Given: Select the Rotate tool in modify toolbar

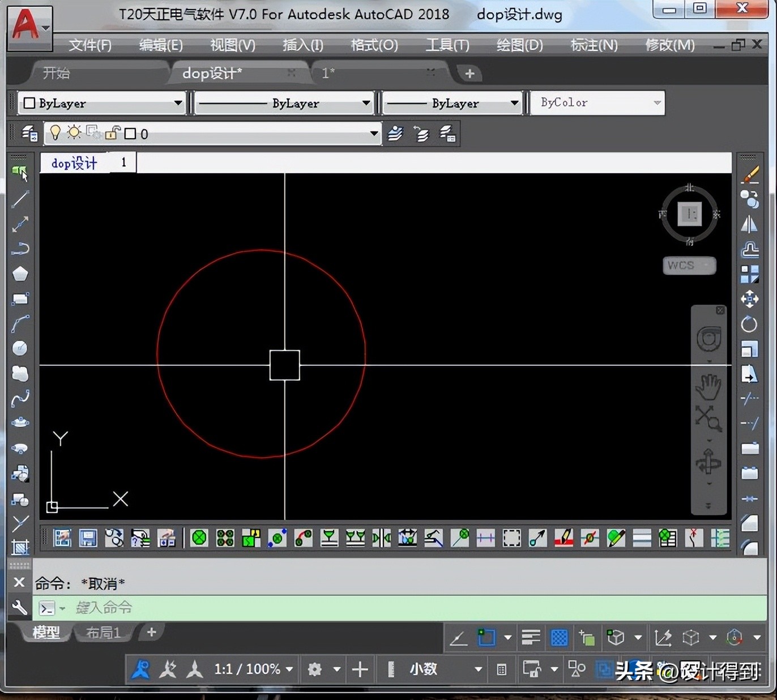Looking at the screenshot, I should pyautogui.click(x=749, y=324).
